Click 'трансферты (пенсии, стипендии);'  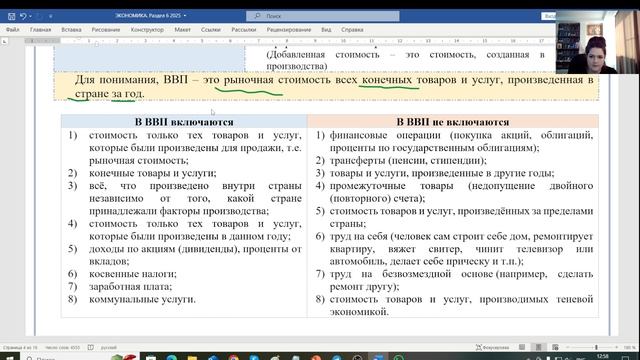[408, 160]
